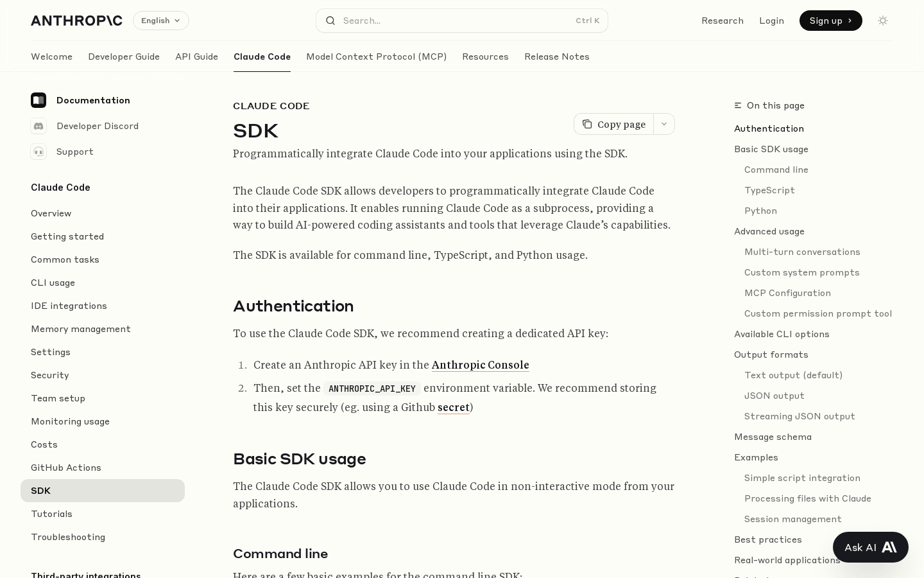Click the Anthropic Console link
This screenshot has width=924, height=578.
480,365
